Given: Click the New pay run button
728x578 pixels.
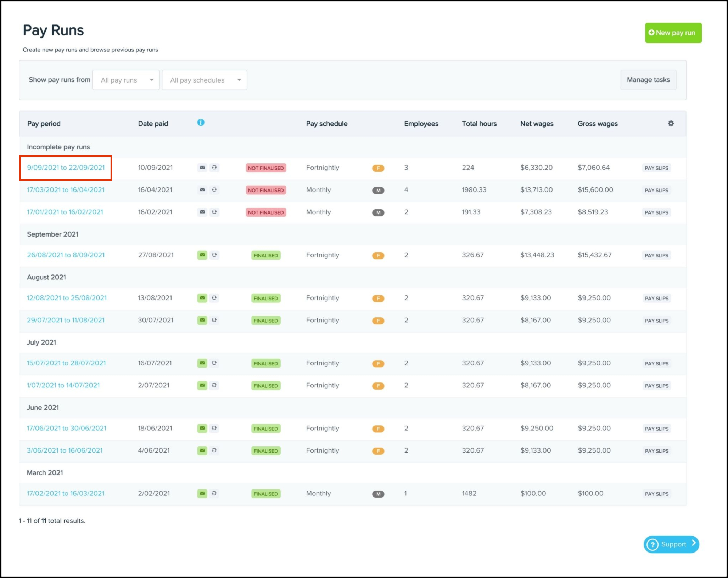Looking at the screenshot, I should [673, 33].
